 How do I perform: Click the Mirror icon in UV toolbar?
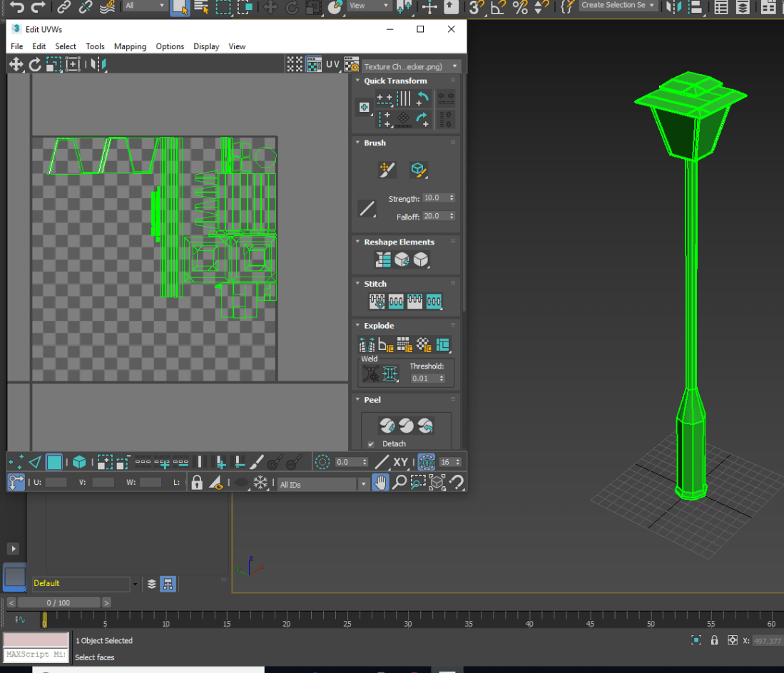(99, 65)
